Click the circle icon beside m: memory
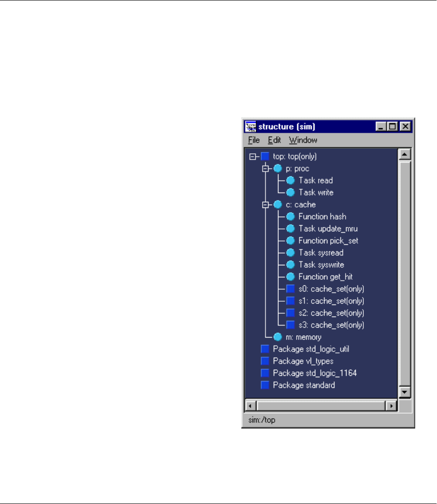This screenshot has width=437, height=504. [x=278, y=337]
